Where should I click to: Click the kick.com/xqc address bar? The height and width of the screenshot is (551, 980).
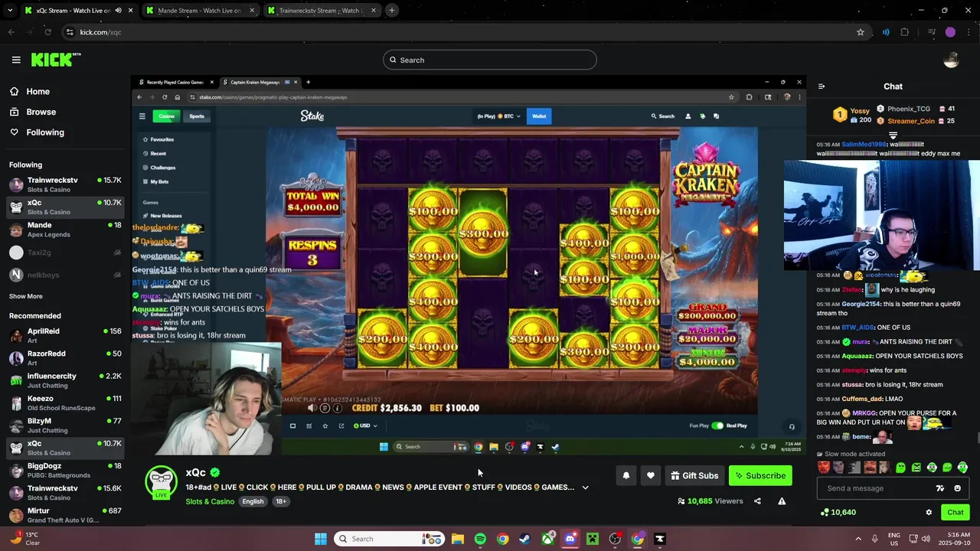click(459, 32)
